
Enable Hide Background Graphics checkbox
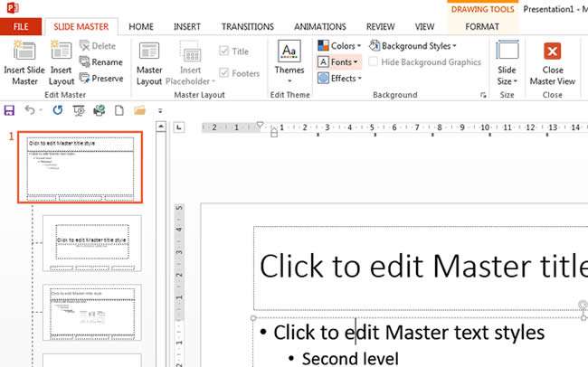[x=375, y=62]
